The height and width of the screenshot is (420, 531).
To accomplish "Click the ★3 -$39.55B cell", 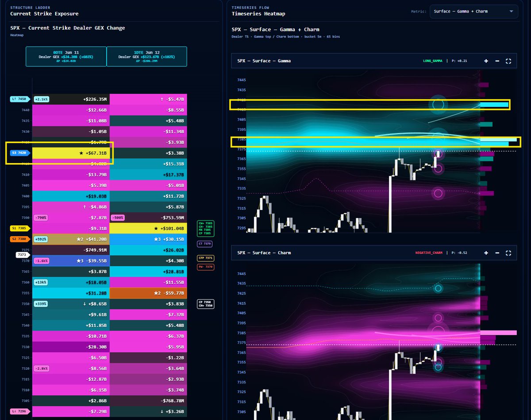I will pyautogui.click(x=71, y=261).
